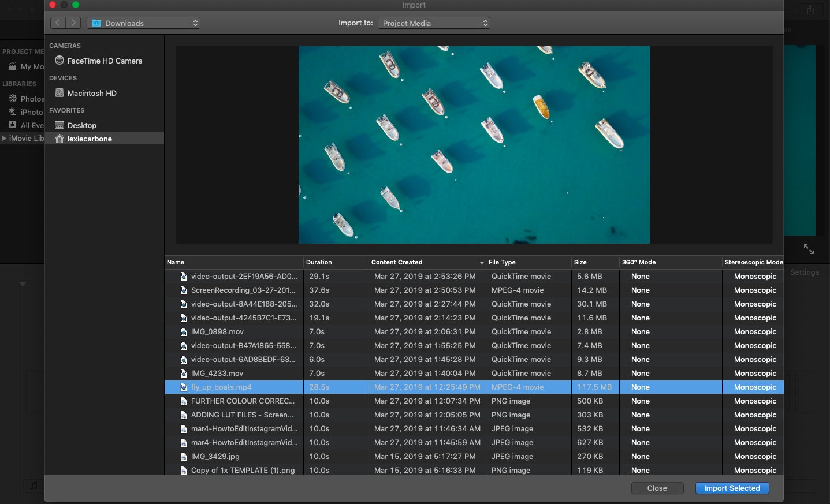Click the file icon beside FURTHER COLOUR CORREC...
This screenshot has width=830, height=504.
coord(184,401)
